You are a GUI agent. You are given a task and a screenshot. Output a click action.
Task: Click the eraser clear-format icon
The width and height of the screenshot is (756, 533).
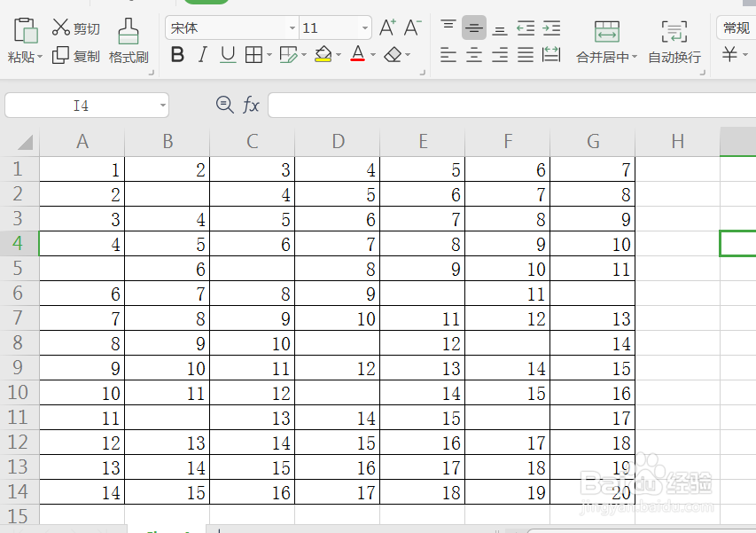393,55
